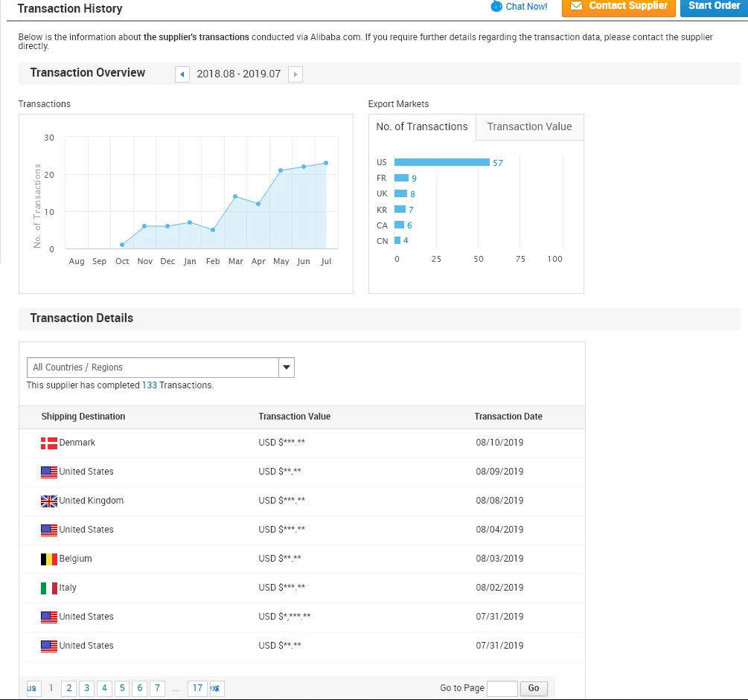Viewport: 748px width, 700px height.
Task: Click the Oct data point on the chart
Action: point(122,245)
